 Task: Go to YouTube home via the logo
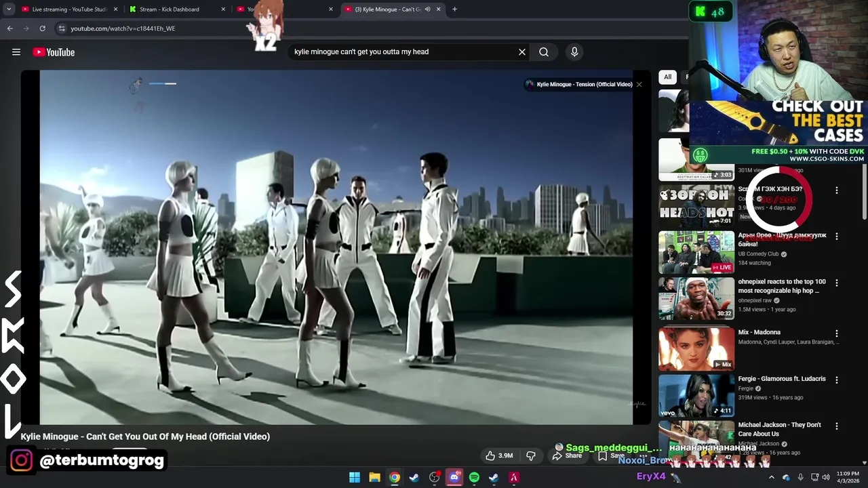point(54,52)
